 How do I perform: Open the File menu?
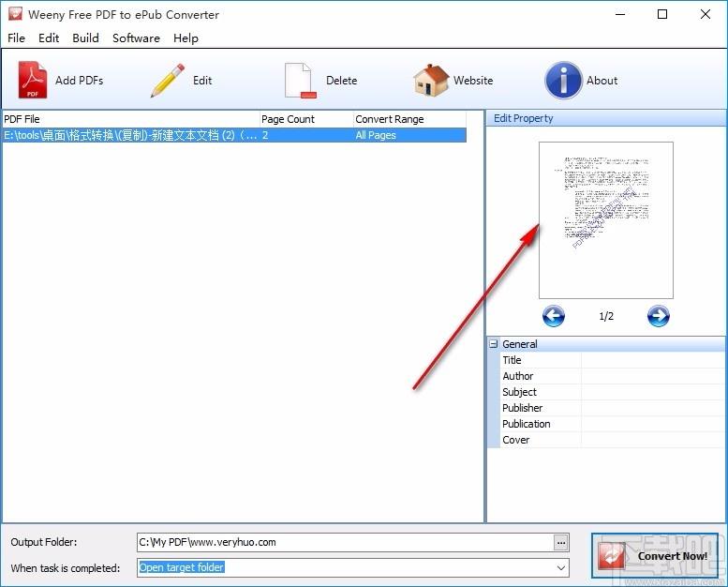pyautogui.click(x=16, y=38)
